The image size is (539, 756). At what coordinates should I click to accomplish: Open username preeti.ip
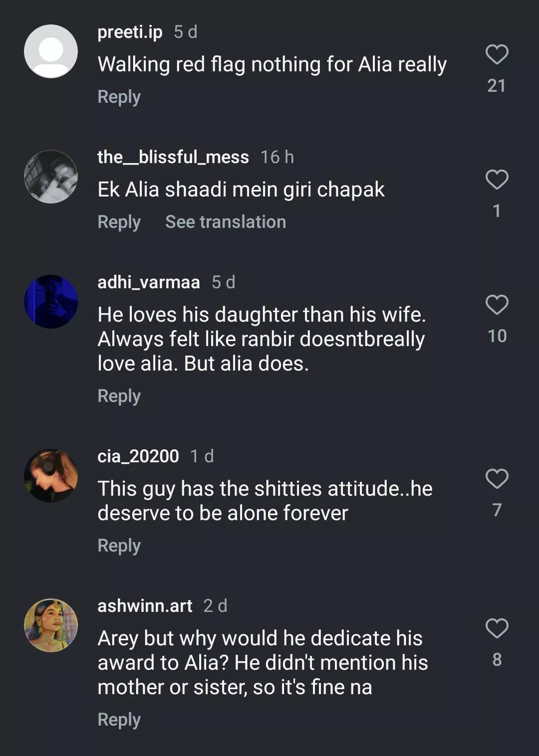tap(130, 32)
